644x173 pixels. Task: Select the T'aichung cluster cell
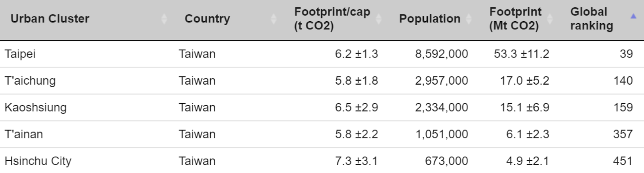click(30, 81)
